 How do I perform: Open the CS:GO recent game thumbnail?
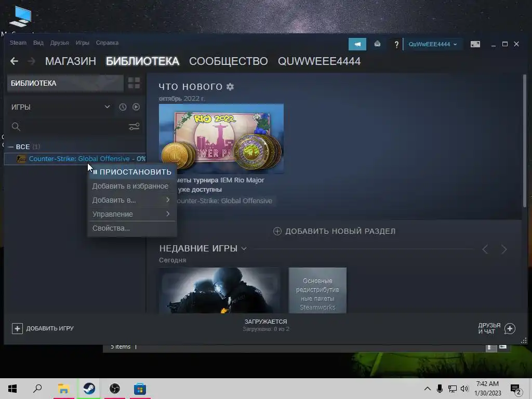(220, 290)
